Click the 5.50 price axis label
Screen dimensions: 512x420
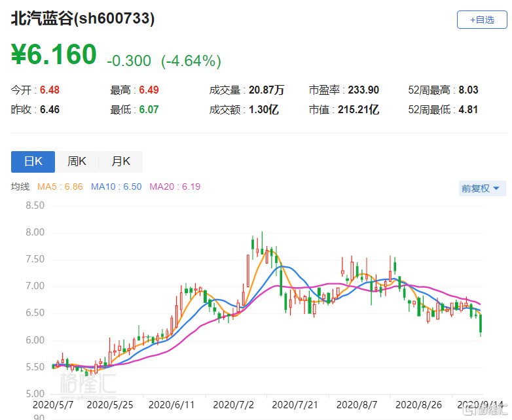click(x=35, y=367)
